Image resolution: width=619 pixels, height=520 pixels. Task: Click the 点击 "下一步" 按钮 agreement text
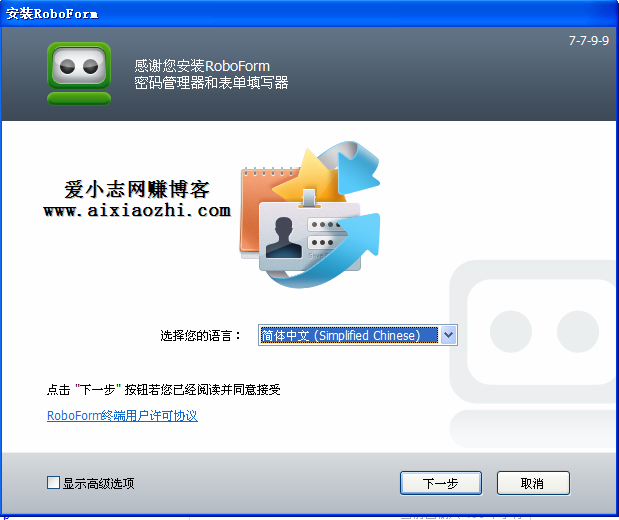pos(163,390)
